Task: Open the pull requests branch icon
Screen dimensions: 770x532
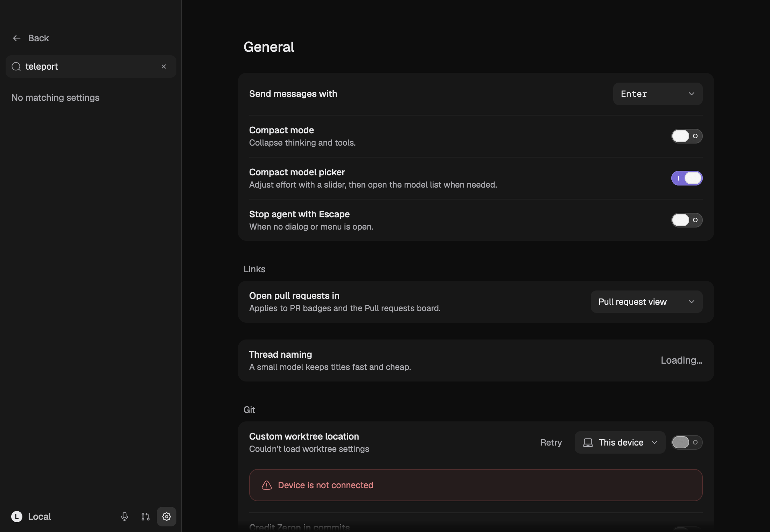Action: (x=146, y=517)
